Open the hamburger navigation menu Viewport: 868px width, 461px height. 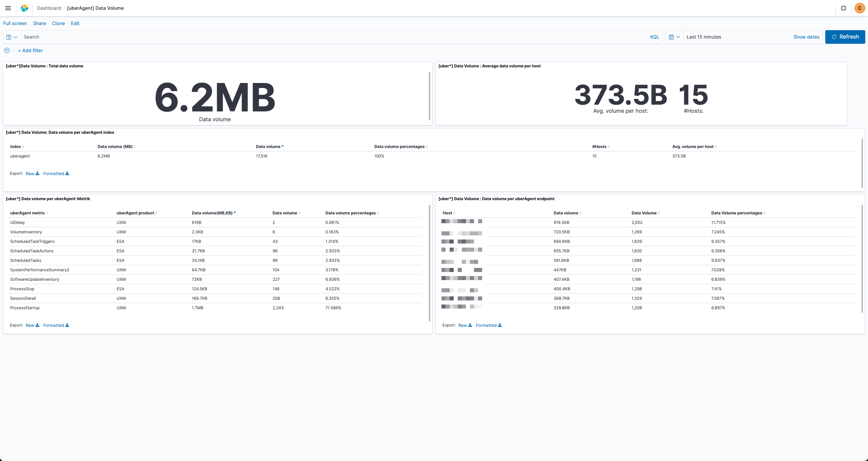[x=8, y=8]
